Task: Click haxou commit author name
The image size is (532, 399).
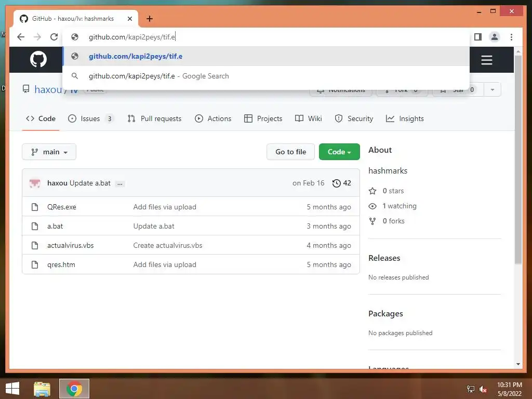Action: [x=57, y=183]
